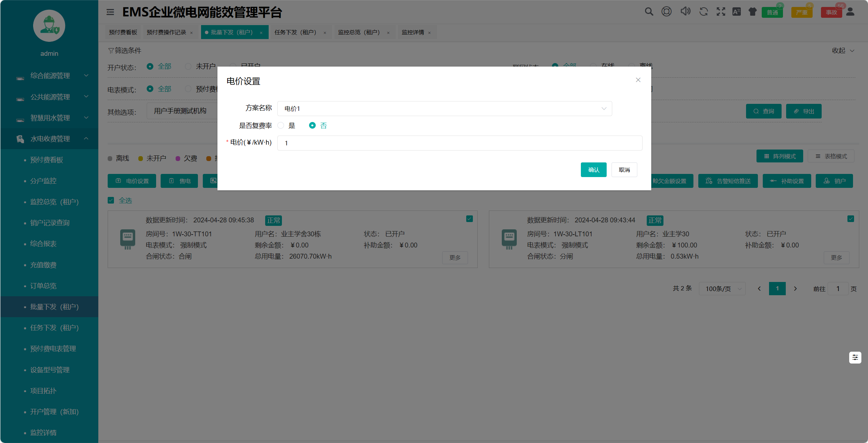Open 充值缴费 in sidebar

click(x=43, y=265)
